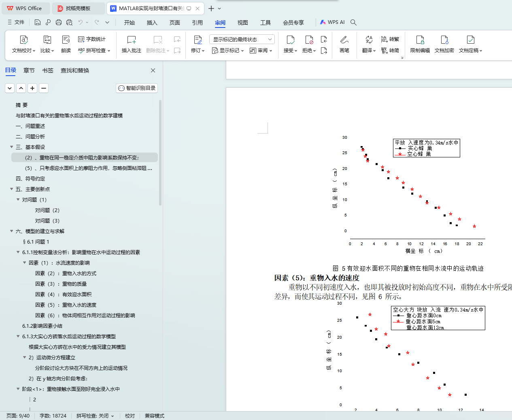This screenshot has width=512, height=420.
Task: Click the 接受 accept changes icon
Action: 291,40
